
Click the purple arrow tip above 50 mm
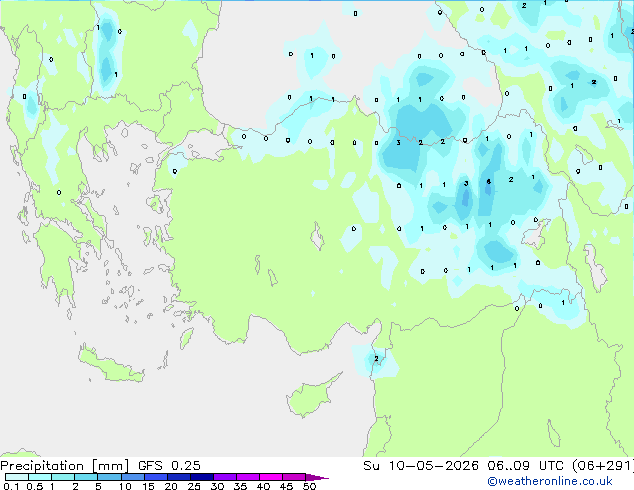(317, 477)
